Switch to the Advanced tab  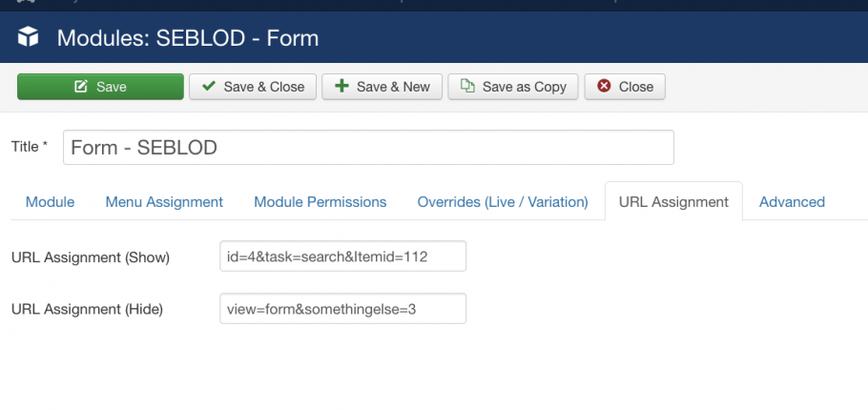click(x=792, y=202)
